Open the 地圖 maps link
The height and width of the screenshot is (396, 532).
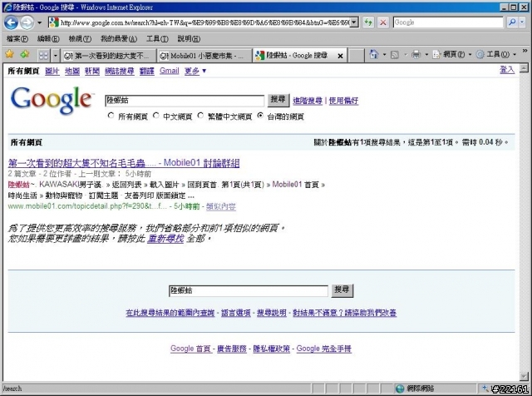[72, 71]
